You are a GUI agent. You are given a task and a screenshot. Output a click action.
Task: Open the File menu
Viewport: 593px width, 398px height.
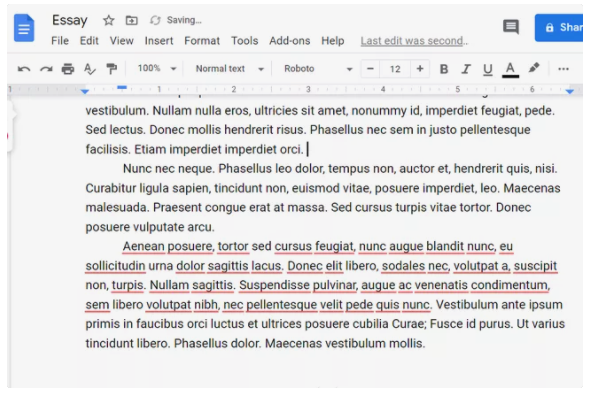(x=60, y=41)
